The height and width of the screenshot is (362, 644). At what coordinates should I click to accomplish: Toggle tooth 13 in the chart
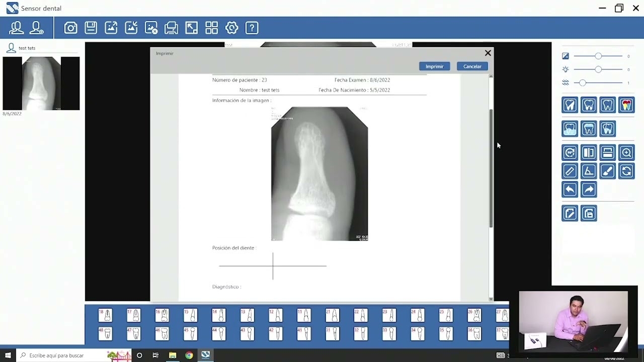pos(247,315)
